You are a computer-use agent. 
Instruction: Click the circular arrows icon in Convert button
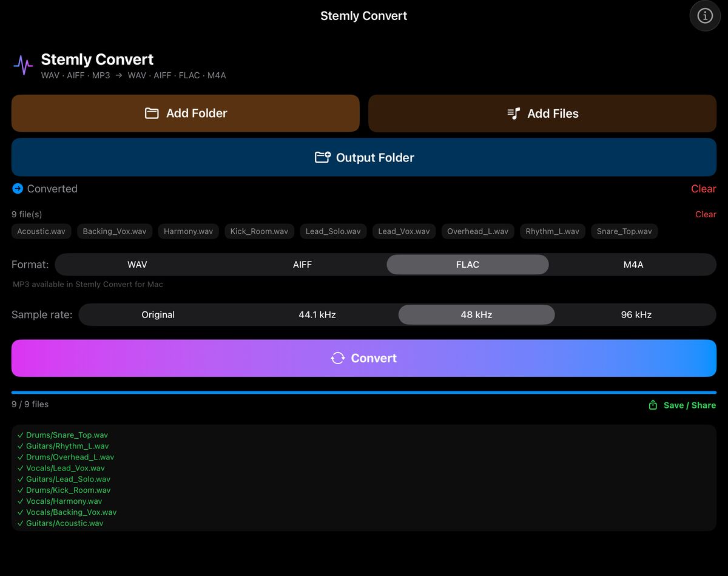[338, 358]
